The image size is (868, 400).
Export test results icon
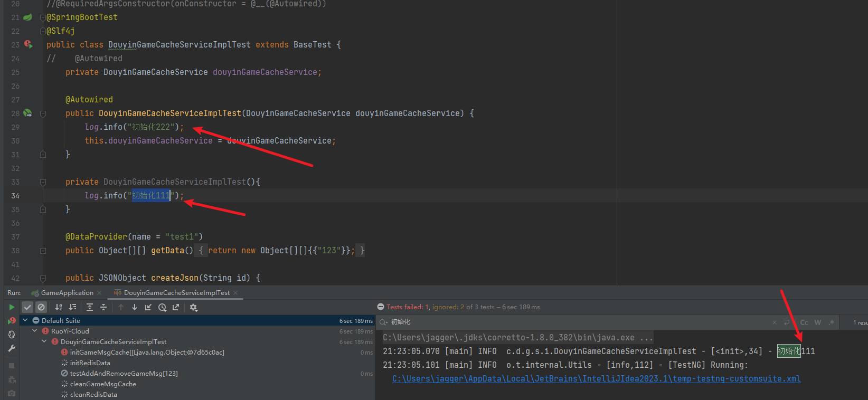pos(176,307)
